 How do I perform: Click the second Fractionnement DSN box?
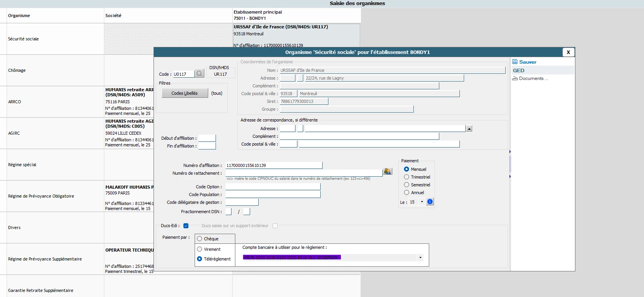(x=247, y=212)
